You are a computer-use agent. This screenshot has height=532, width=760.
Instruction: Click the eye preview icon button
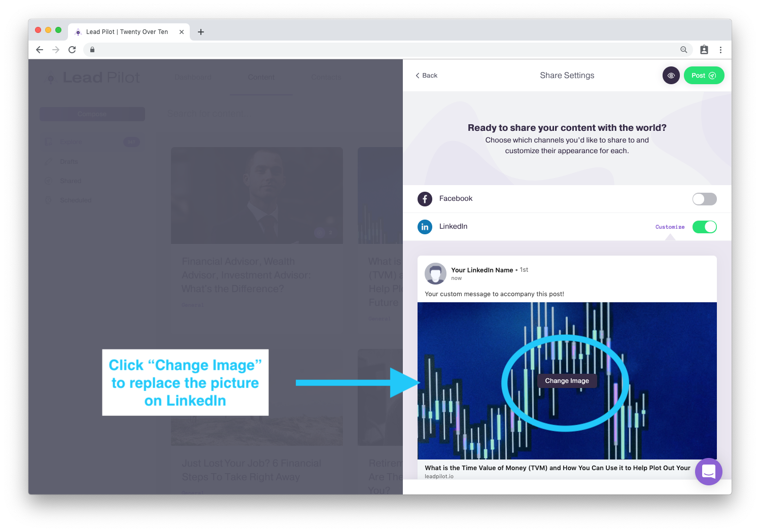point(671,76)
